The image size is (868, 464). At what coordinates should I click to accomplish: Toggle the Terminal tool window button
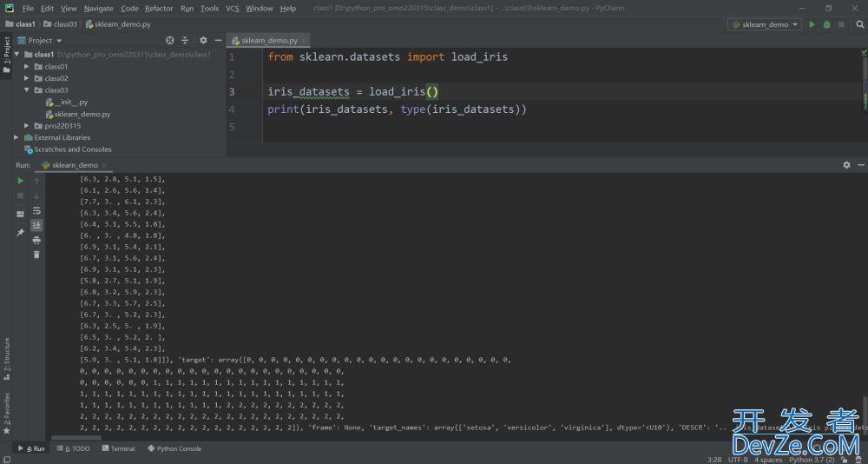point(118,448)
